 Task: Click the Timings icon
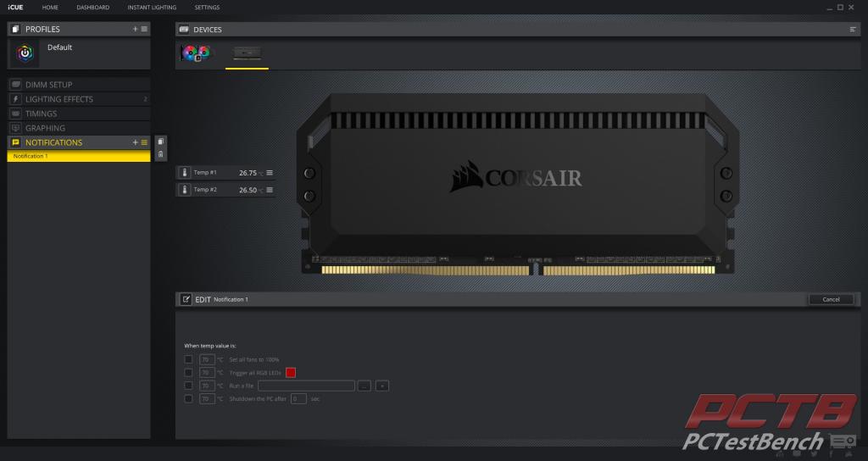[x=15, y=113]
